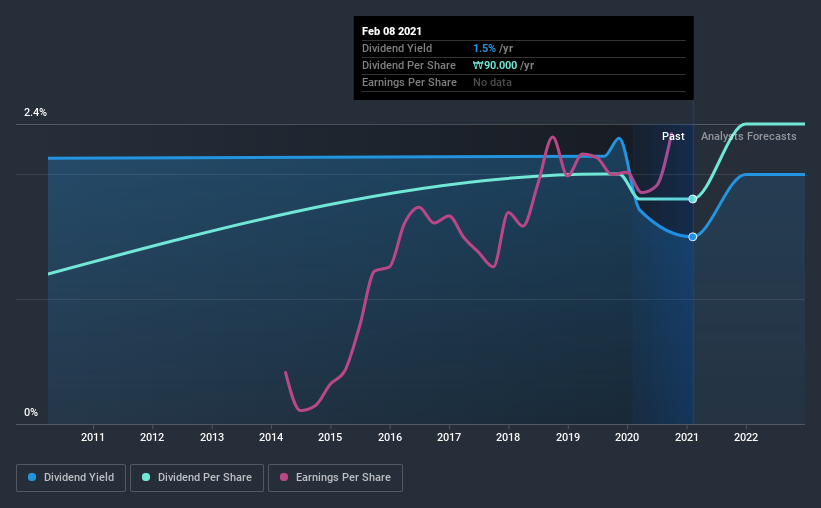Toggle the Dividend Per Share legend button
The image size is (821, 508).
coord(197,478)
